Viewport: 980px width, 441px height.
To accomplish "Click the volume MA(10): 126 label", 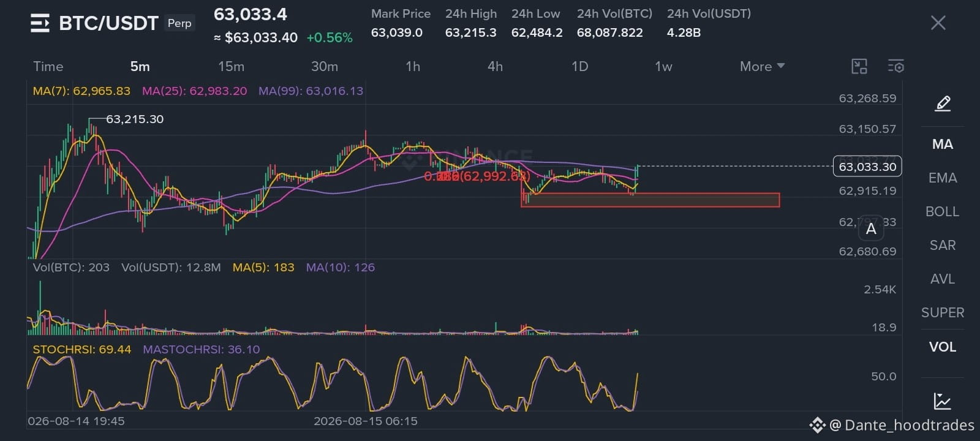I will point(341,267).
